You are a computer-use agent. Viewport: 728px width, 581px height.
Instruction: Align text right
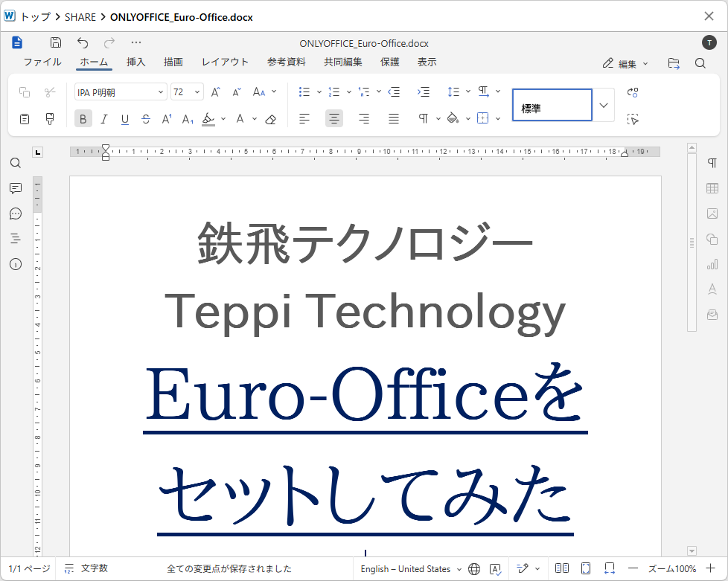click(x=364, y=119)
